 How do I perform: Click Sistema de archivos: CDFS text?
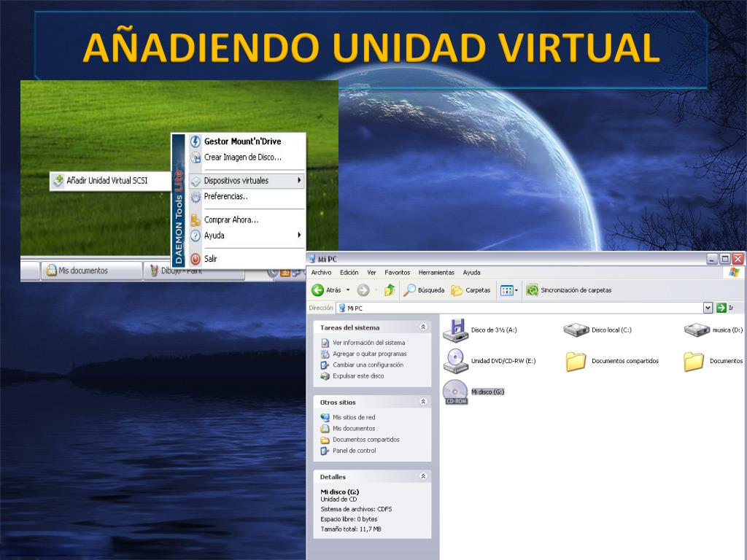pos(356,509)
